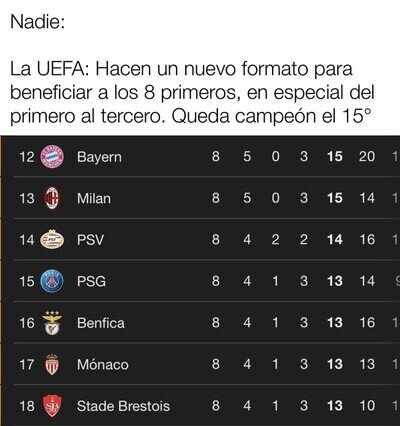This screenshot has width=400, height=426.
Task: Click Bayern's 20 goals scored value
Action: [x=367, y=156]
